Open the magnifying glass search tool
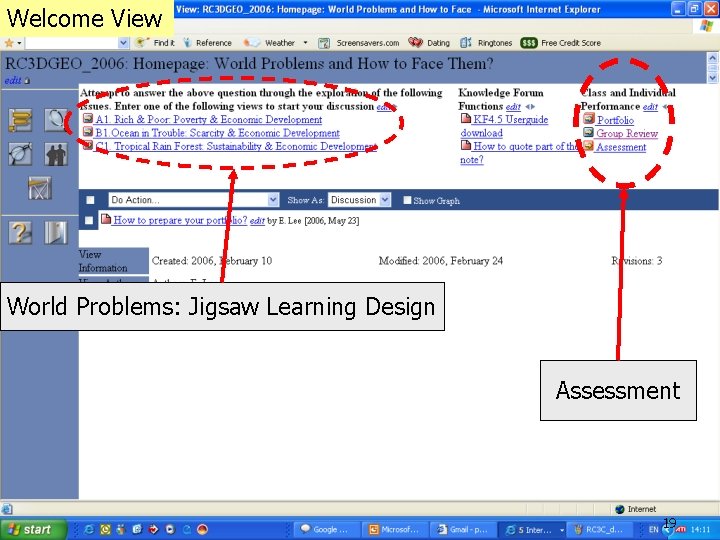This screenshot has width=720, height=540. click(56, 119)
